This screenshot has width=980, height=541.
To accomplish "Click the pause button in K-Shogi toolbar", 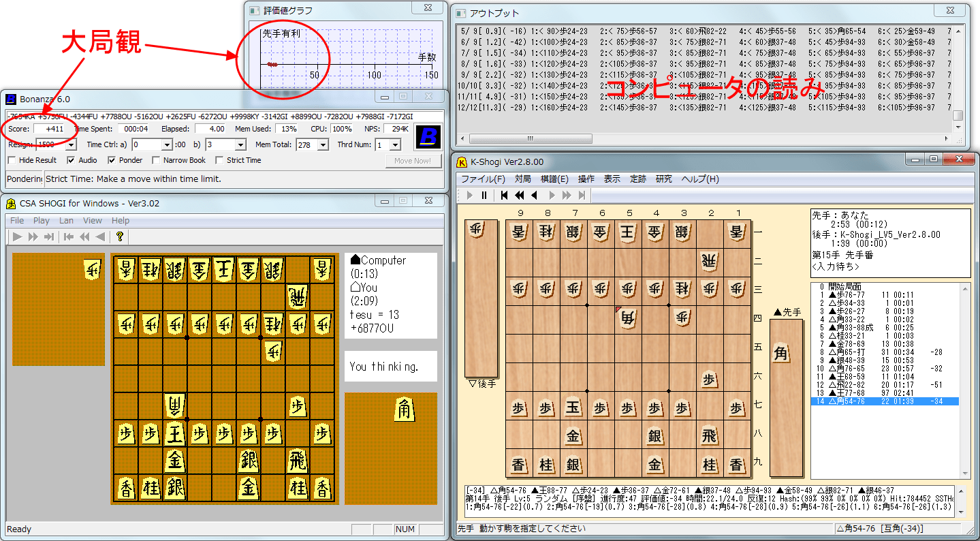I will point(484,196).
